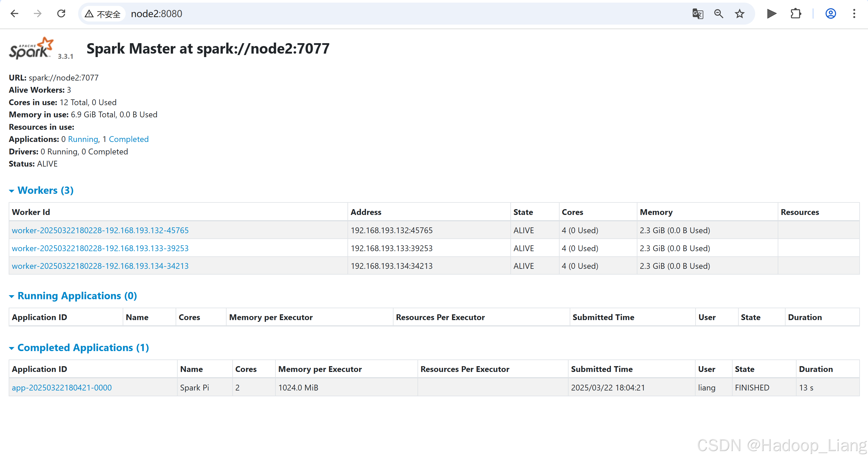Click the browser back arrow
868x460 pixels.
(14, 14)
